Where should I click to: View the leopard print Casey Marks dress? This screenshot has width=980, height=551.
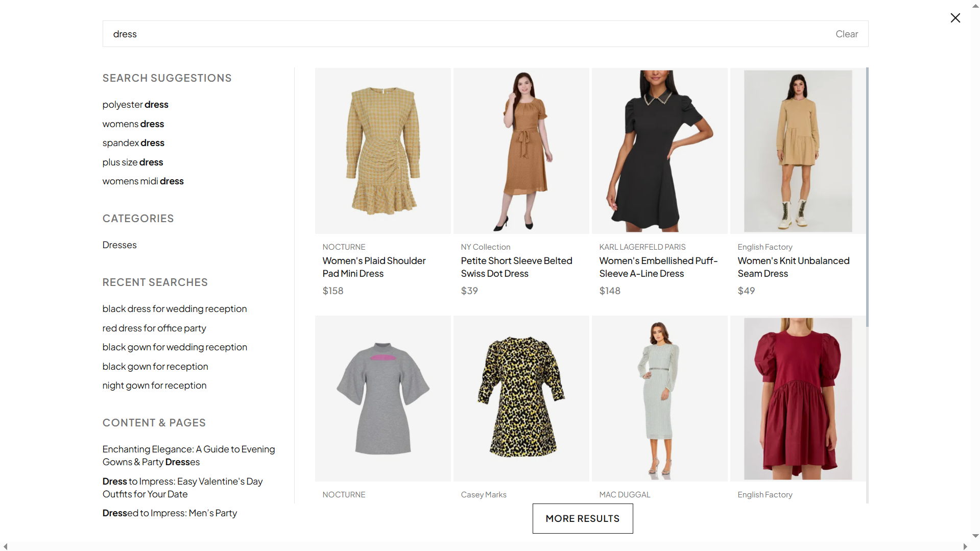(x=521, y=398)
